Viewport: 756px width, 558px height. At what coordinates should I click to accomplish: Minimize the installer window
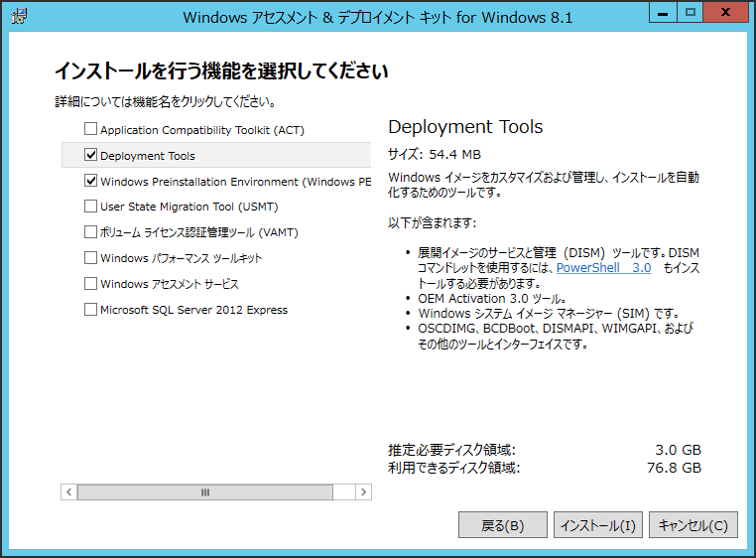pyautogui.click(x=663, y=13)
